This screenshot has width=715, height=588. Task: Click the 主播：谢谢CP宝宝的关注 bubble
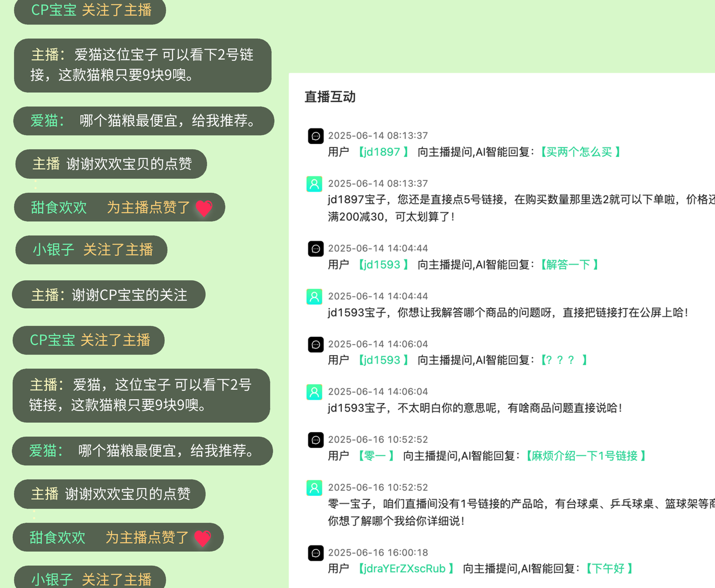click(108, 294)
